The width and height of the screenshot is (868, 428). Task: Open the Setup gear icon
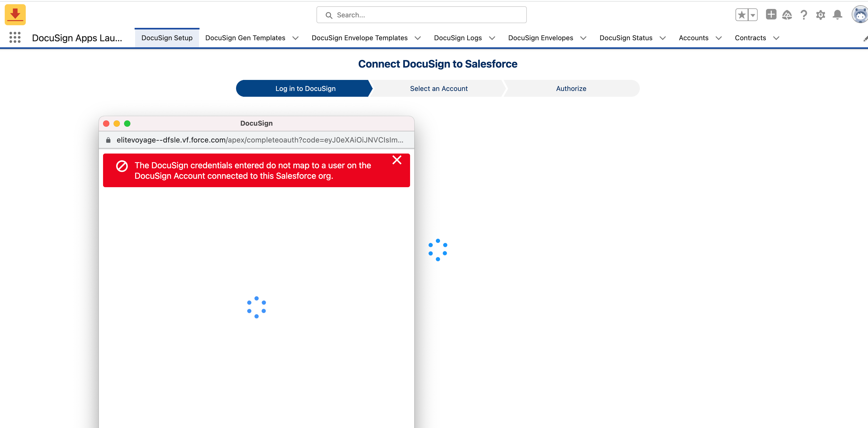820,15
